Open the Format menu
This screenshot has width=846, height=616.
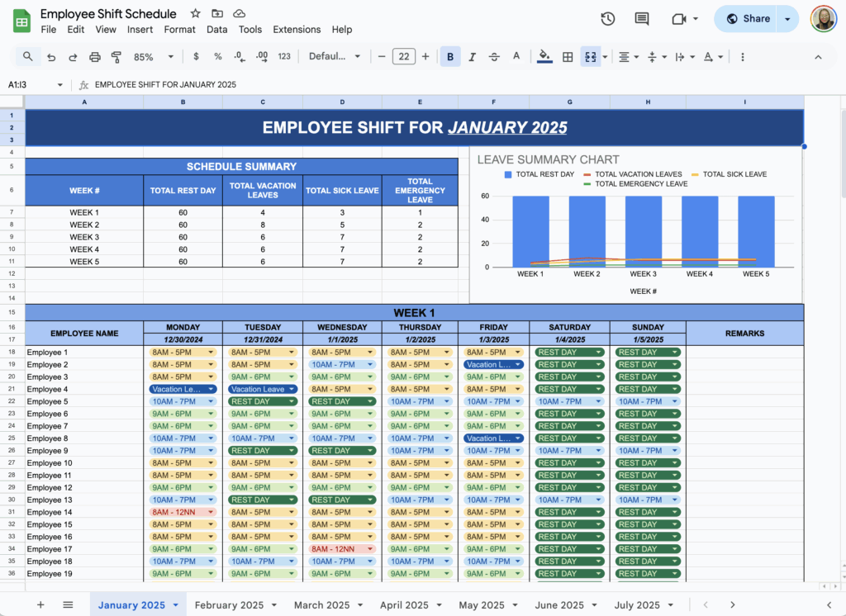pos(179,29)
